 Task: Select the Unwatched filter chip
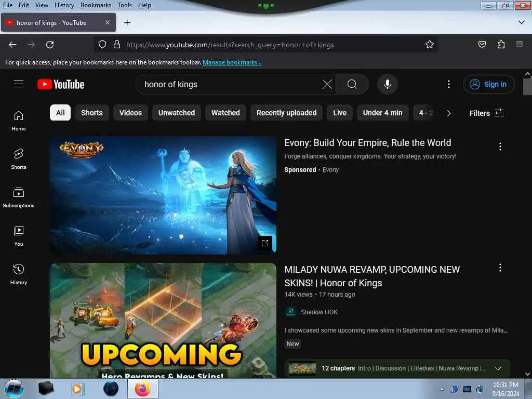point(177,113)
